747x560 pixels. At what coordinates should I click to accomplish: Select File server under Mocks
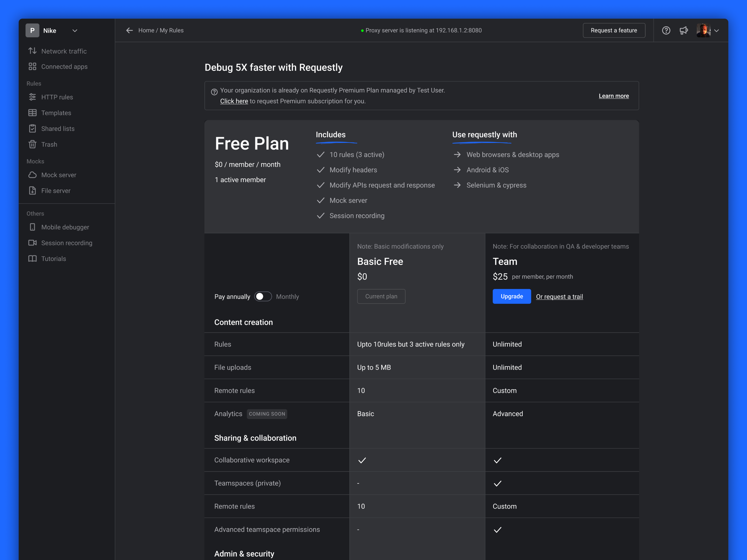pos(56,190)
